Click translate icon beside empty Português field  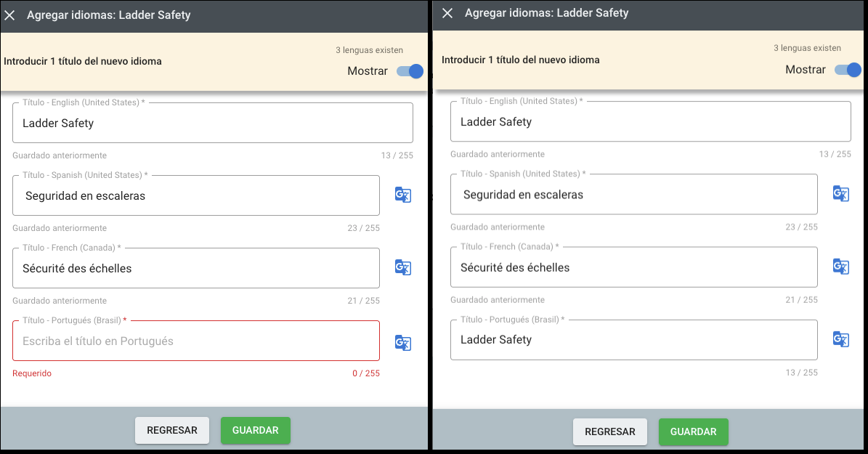click(402, 343)
